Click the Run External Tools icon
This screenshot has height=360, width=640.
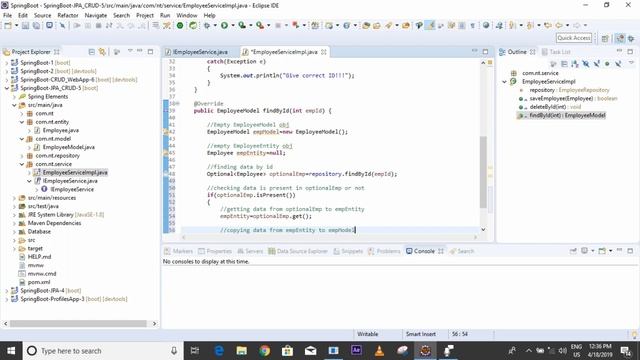(260, 25)
